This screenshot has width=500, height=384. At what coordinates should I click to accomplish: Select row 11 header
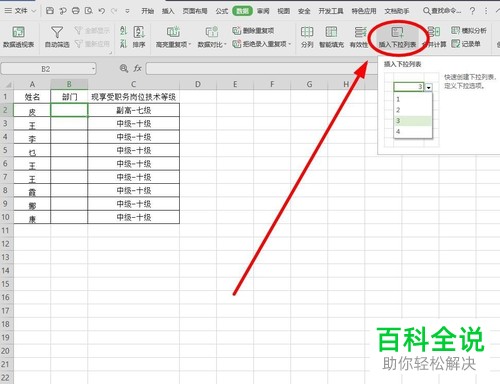click(x=6, y=230)
